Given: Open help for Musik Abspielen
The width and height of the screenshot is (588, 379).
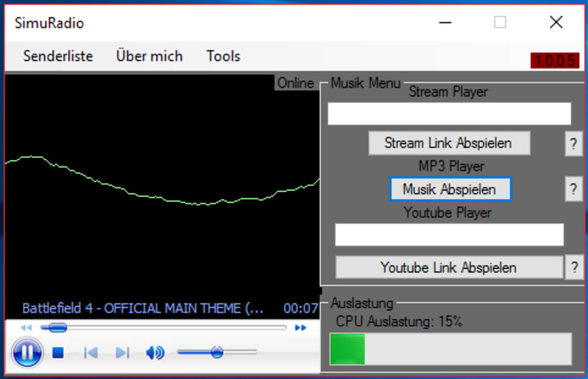Looking at the screenshot, I should click(573, 189).
